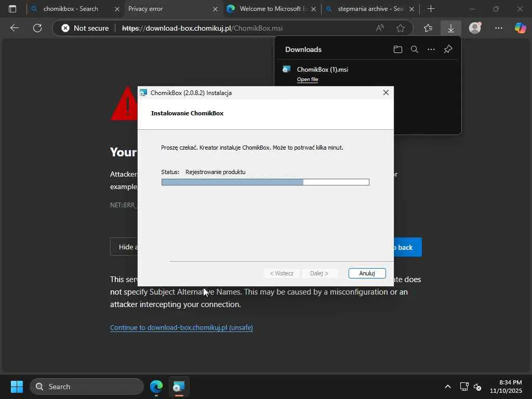
Task: Click the Hide advanced button
Action: coord(124,247)
